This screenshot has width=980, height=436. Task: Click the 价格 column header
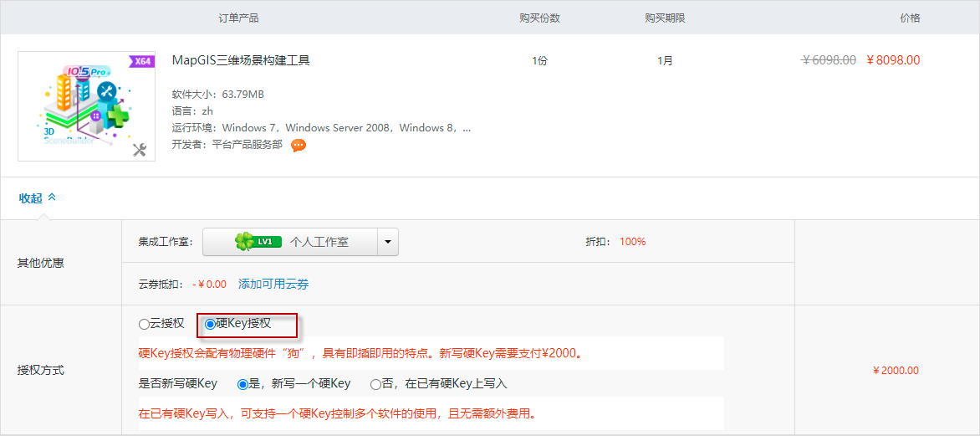910,18
